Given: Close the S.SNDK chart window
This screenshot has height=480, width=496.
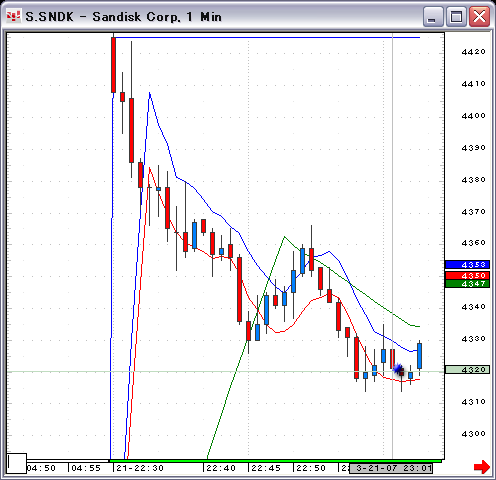Looking at the screenshot, I should (x=479, y=17).
